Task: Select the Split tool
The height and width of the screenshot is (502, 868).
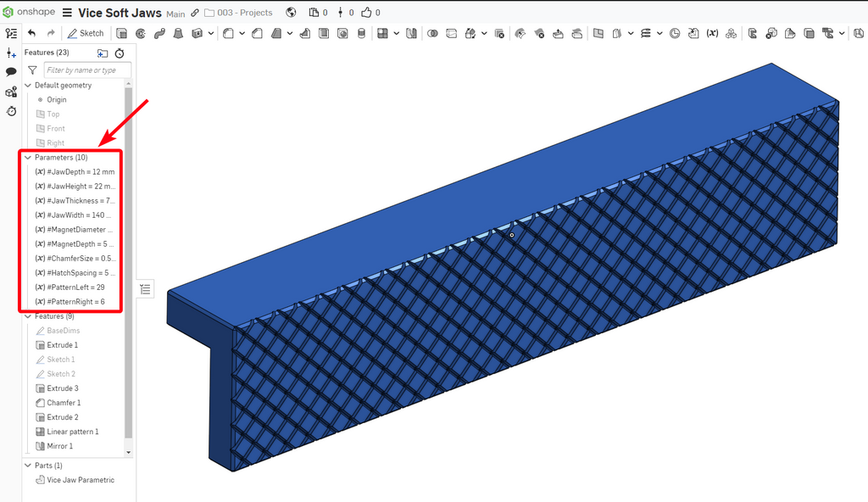Action: tap(452, 33)
